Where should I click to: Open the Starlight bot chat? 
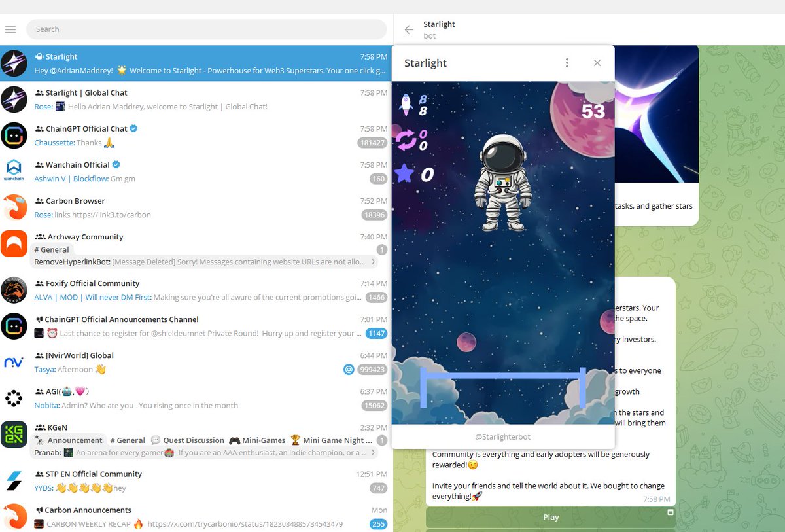196,63
